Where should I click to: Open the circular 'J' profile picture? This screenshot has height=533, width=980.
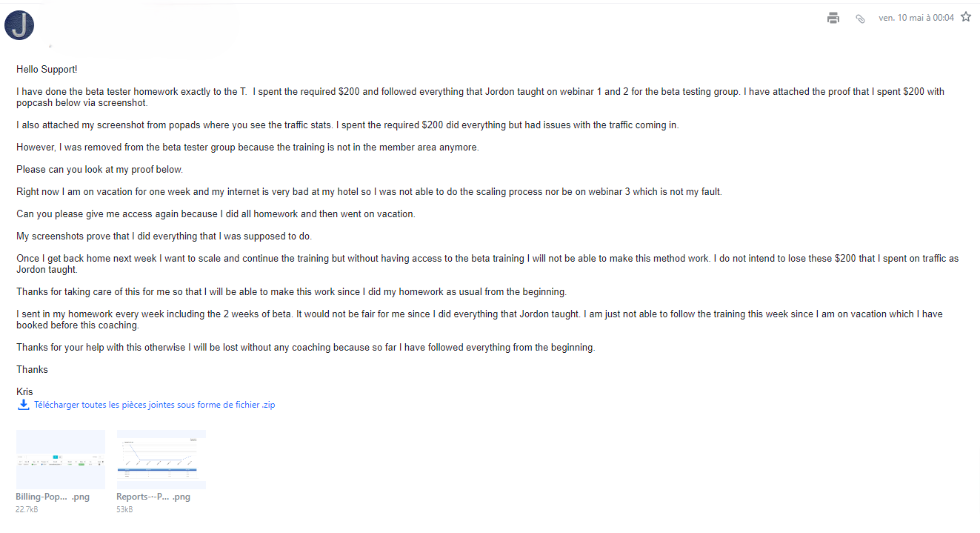coord(19,24)
